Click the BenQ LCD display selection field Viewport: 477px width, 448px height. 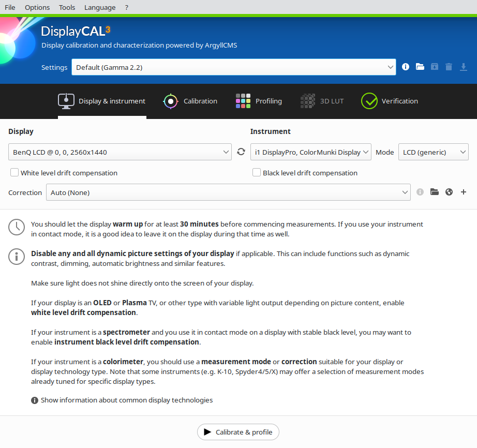point(119,152)
